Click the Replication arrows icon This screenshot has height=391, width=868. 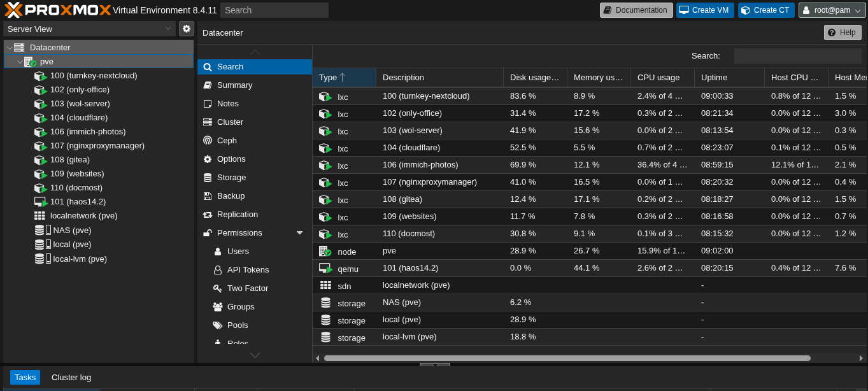coord(208,215)
